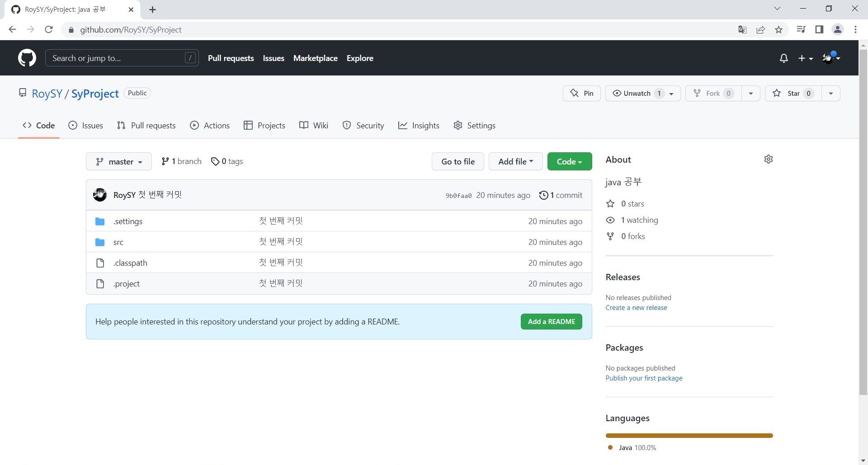Open the Security tab
Screen dimensions: 868x465
click(x=363, y=126)
